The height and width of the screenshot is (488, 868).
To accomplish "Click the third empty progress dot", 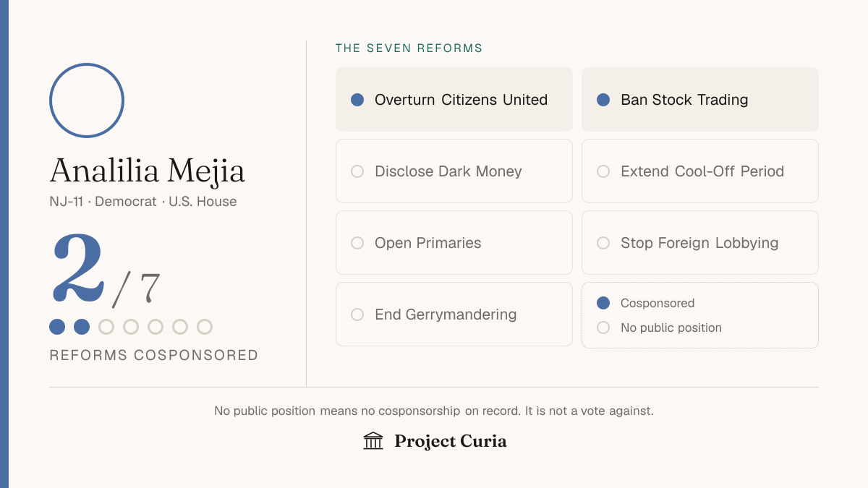I will point(156,327).
